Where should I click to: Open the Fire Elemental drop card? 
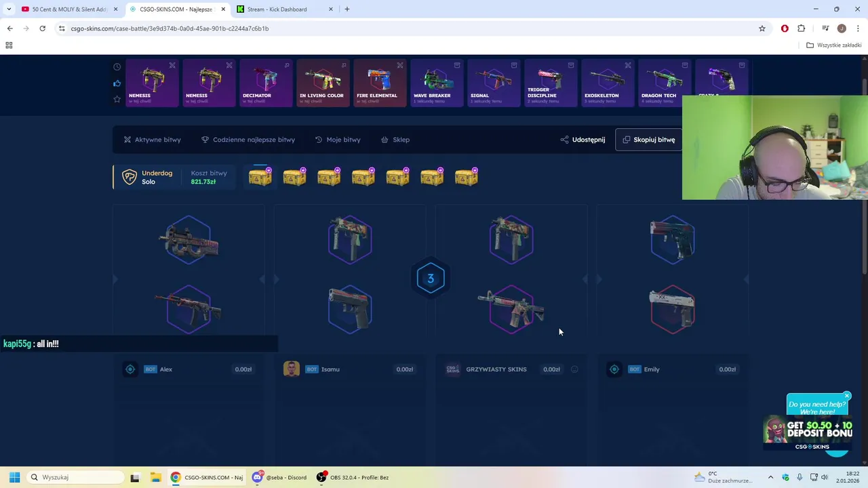380,83
